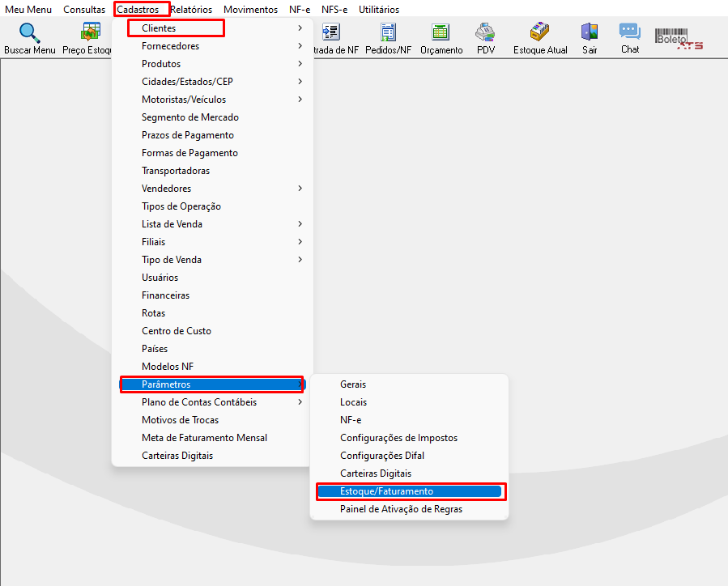
Task: Click the Sair door icon
Action: 590,32
